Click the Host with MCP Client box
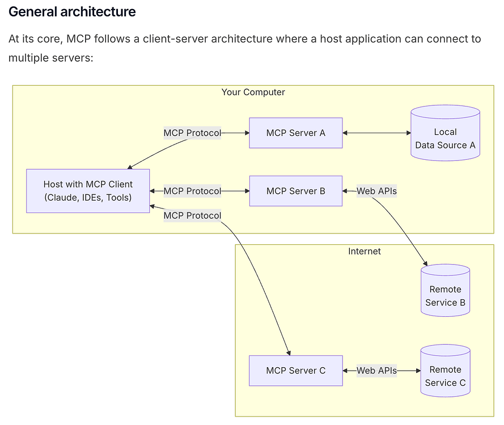The width and height of the screenshot is (504, 425). point(88,191)
